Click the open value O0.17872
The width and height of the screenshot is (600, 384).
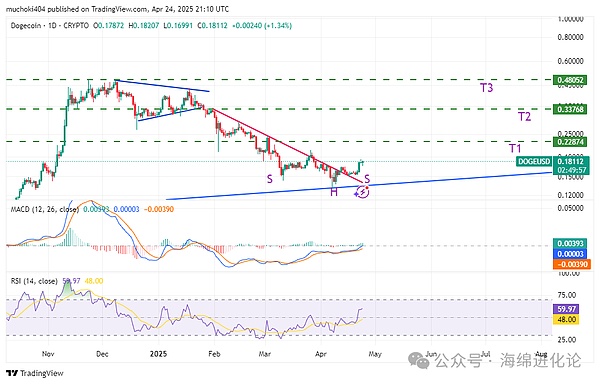coord(109,26)
